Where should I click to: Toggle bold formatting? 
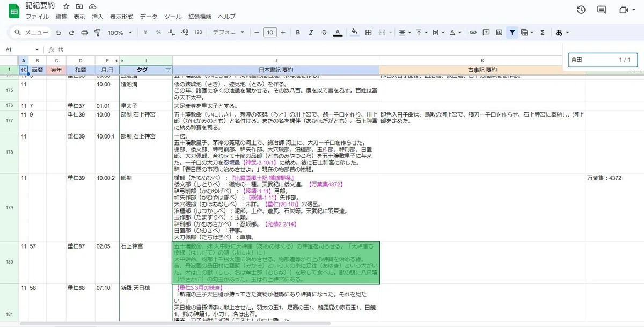pos(298,33)
